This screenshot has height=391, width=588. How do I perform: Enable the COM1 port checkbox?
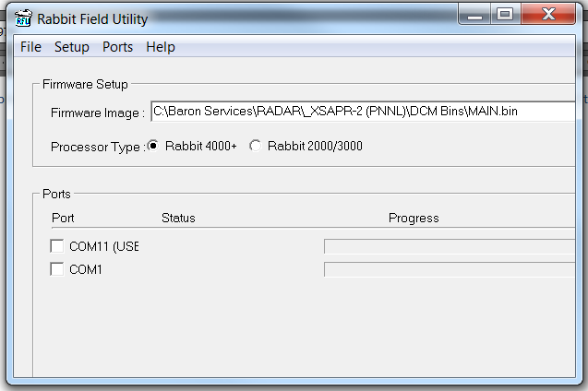point(57,269)
